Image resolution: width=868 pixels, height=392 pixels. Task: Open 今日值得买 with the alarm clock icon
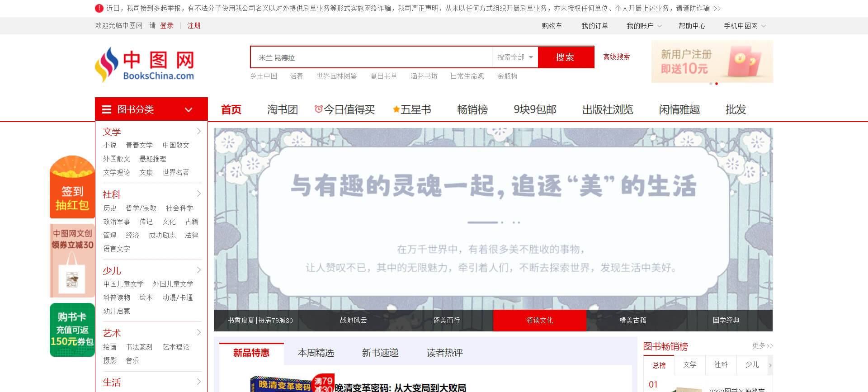point(344,109)
